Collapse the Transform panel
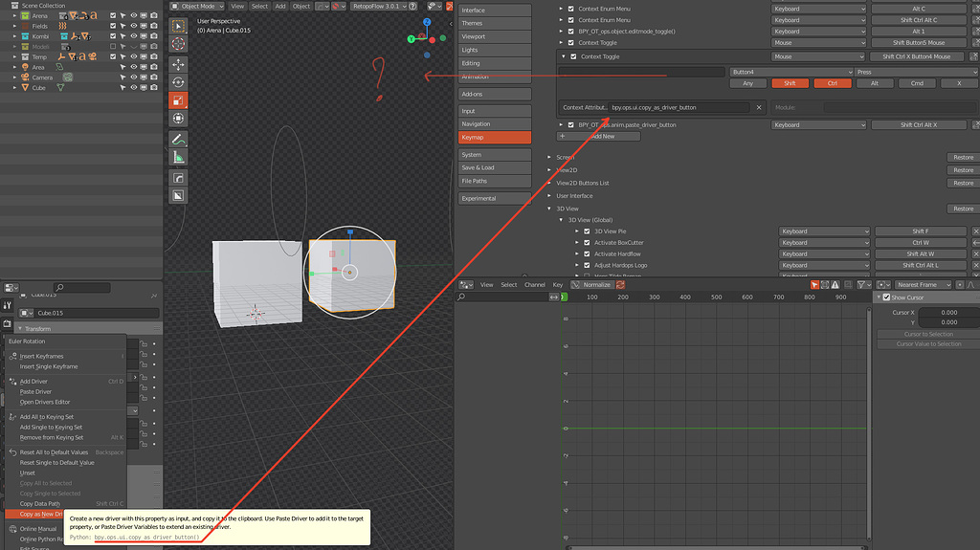The image size is (980, 550). click(x=20, y=329)
